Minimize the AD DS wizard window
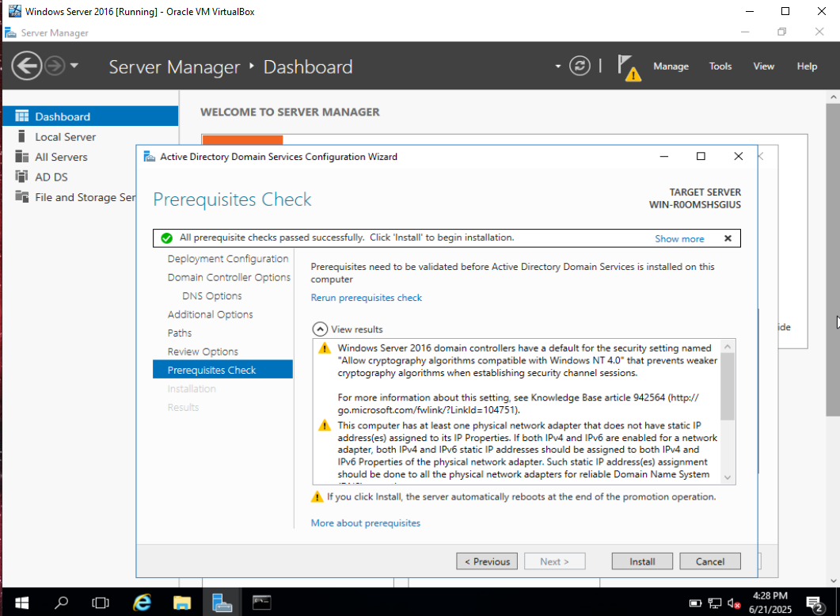The height and width of the screenshot is (616, 840). [x=663, y=157]
